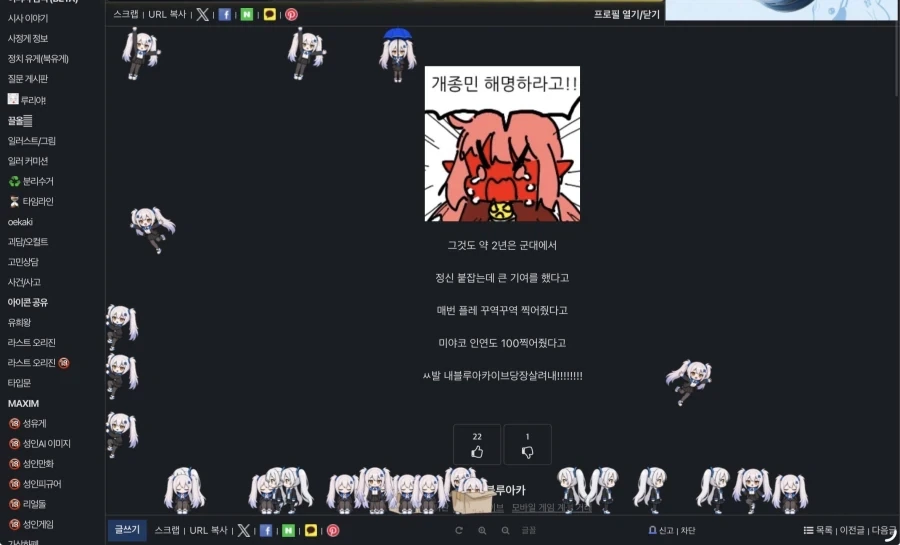This screenshot has height=545, width=900.
Task: Click the 차단 block link
Action: 688,531
